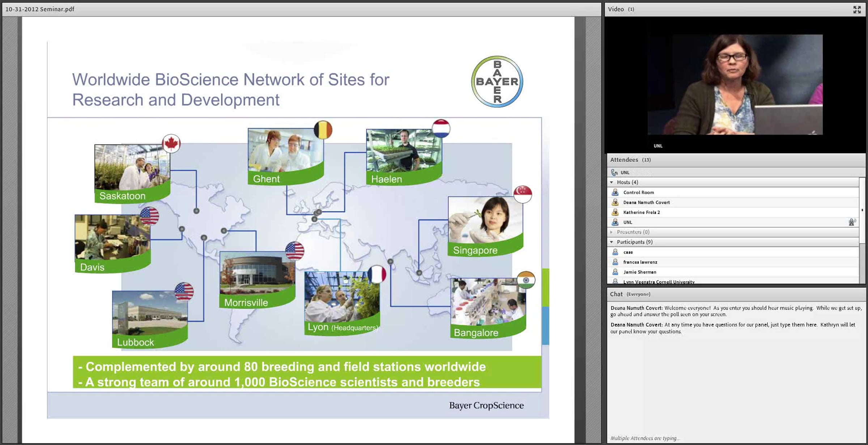Maximize the Video pod with the fullscreen icon
This screenshot has width=868, height=445.
[x=857, y=9]
